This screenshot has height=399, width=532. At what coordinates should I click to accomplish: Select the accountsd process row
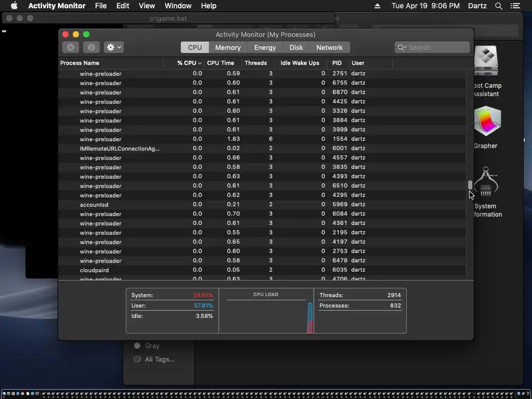pyautogui.click(x=262, y=205)
